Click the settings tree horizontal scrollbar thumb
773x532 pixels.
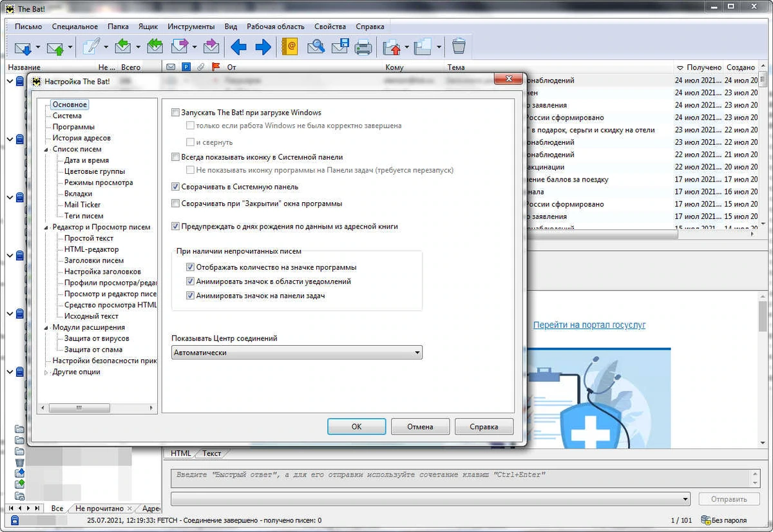pos(79,408)
